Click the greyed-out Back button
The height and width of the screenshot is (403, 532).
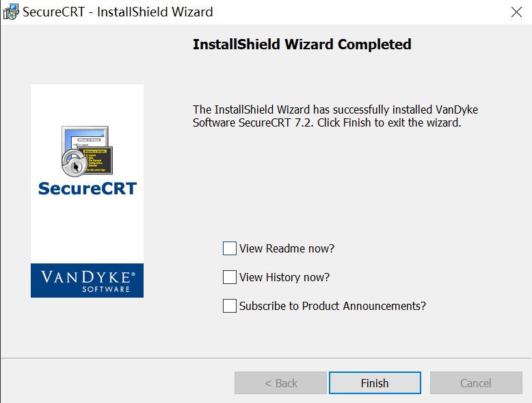tap(280, 383)
